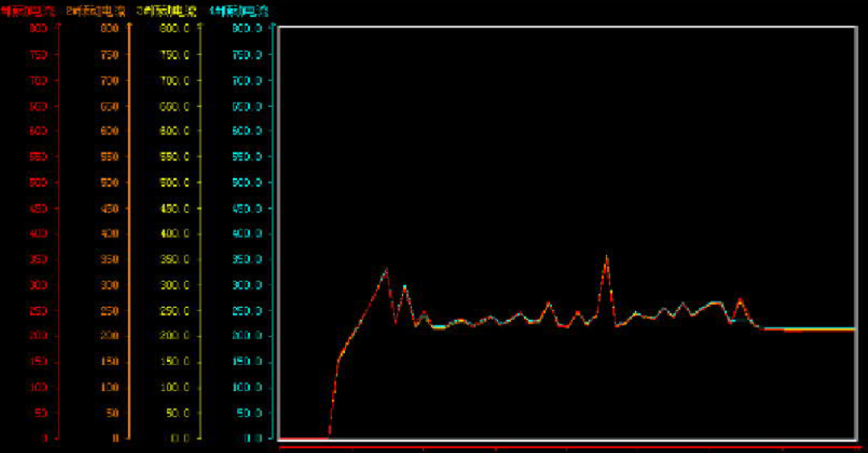868x453 pixels.
Task: Click the red time axis below chart
Action: [x=570, y=447]
